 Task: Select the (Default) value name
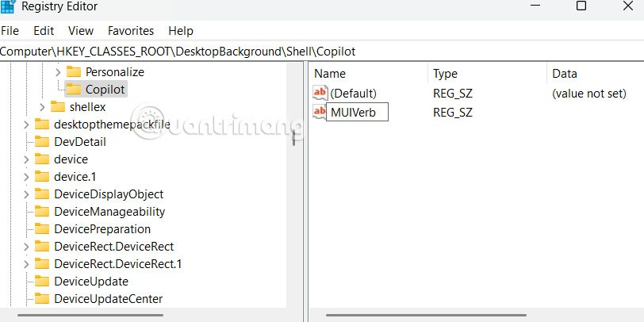click(353, 94)
